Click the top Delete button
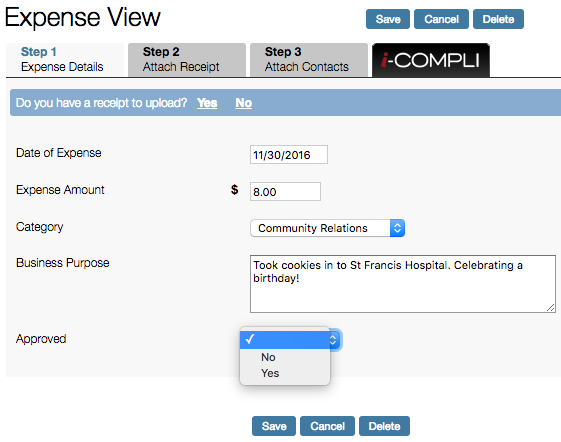The height and width of the screenshot is (442, 561). click(x=498, y=19)
